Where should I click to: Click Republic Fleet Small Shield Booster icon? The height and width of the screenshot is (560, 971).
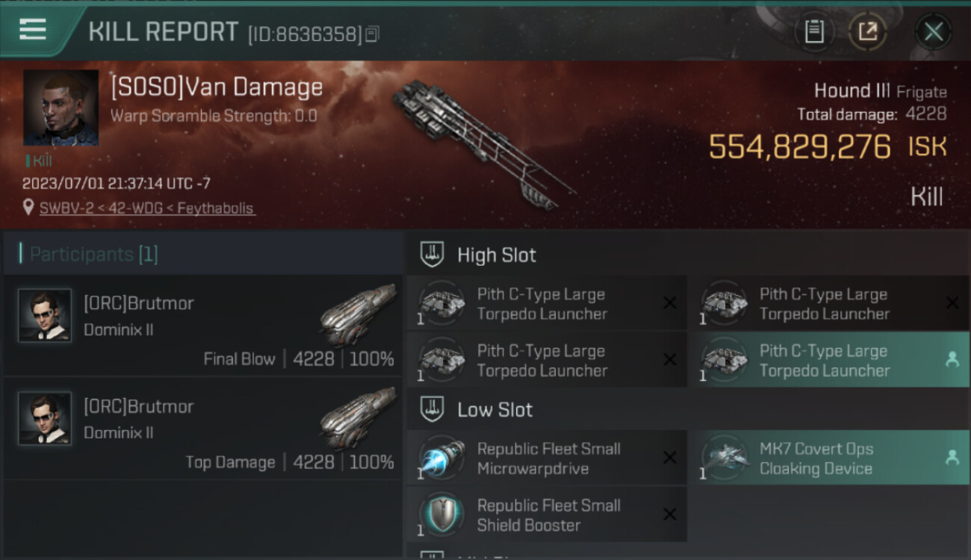click(x=441, y=514)
